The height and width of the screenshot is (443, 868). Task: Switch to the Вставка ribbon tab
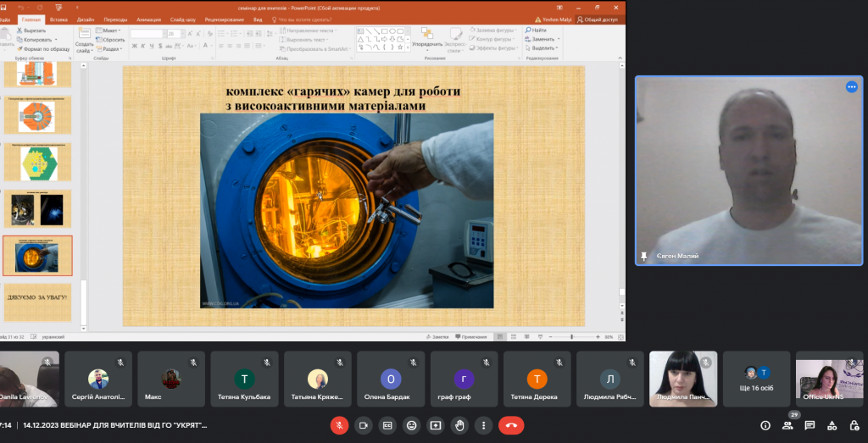[x=58, y=19]
